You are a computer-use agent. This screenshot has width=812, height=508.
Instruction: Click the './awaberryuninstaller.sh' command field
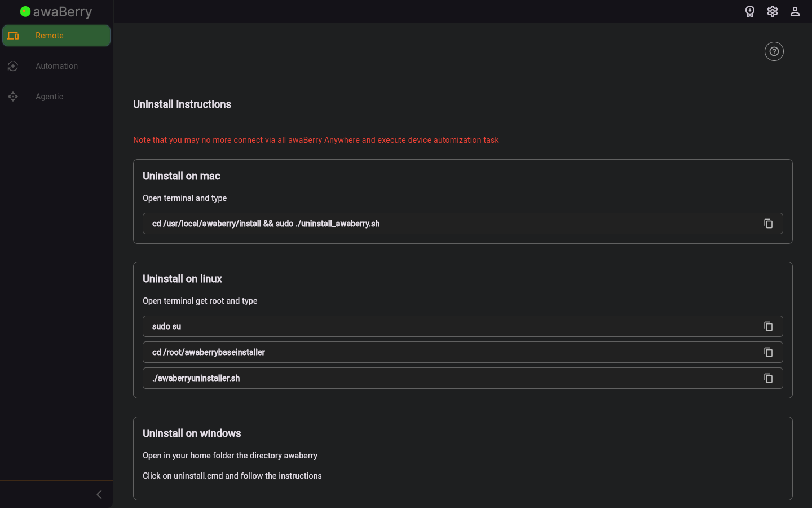[463, 378]
